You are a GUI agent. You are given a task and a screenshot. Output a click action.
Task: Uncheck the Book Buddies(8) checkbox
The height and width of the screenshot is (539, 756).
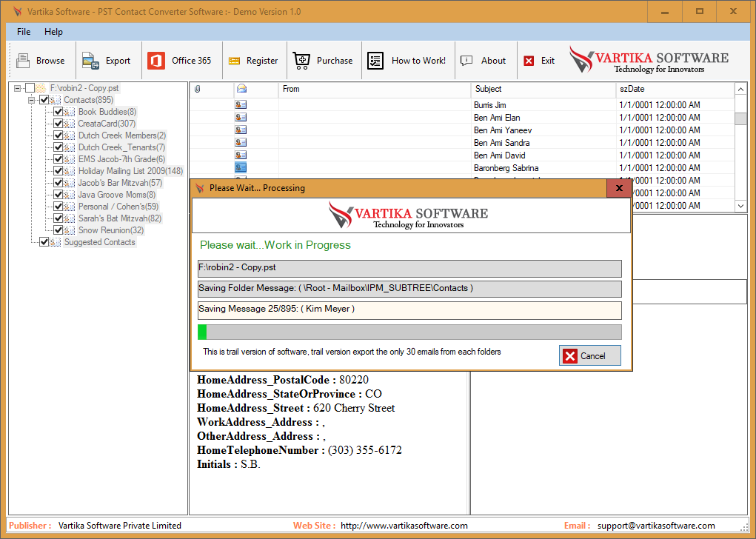click(58, 112)
